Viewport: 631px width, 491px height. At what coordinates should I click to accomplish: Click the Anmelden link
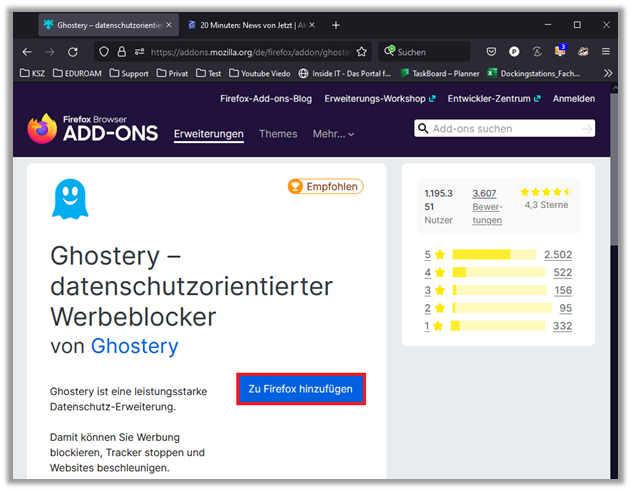click(x=573, y=99)
